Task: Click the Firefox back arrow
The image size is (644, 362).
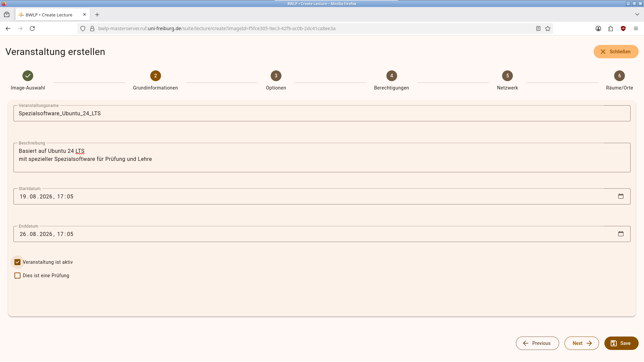Action: point(8,28)
